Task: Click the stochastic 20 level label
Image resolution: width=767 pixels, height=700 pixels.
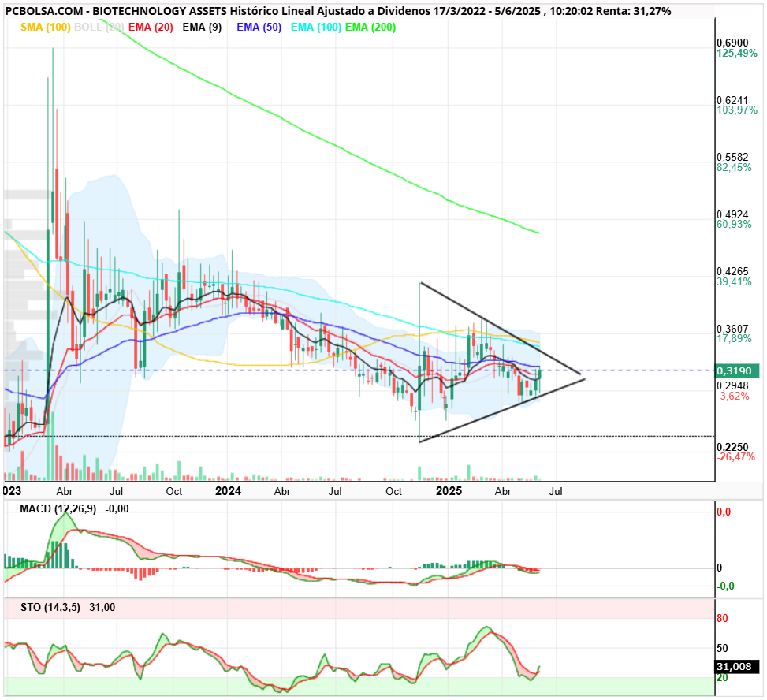Action: 722,678
